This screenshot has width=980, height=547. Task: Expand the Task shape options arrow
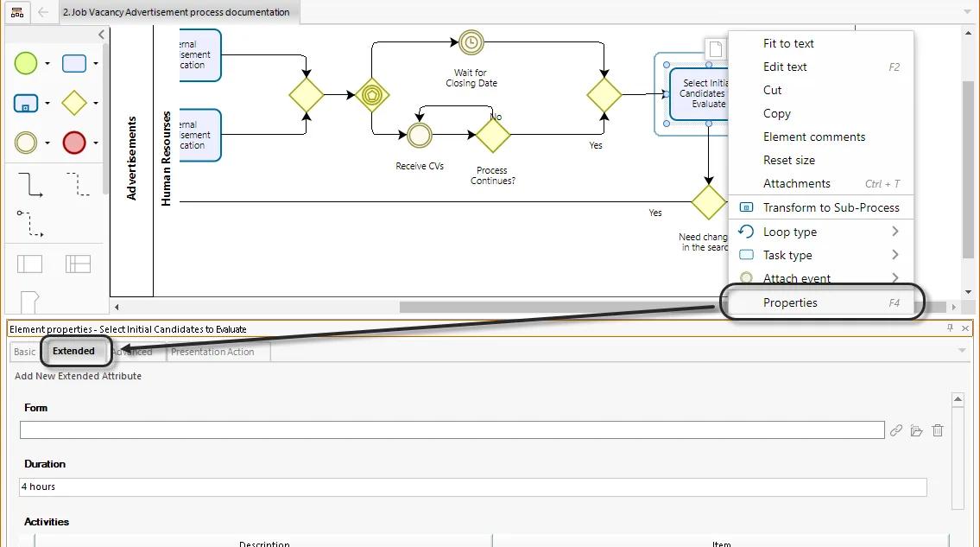tap(96, 63)
